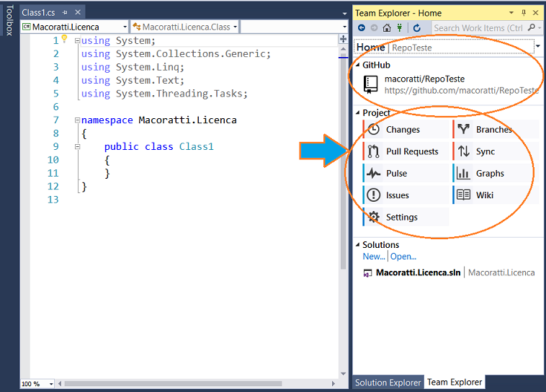This screenshot has height=392, width=546.
Task: Click the System.Threading.Tasks using line
Action: pyautogui.click(x=164, y=94)
